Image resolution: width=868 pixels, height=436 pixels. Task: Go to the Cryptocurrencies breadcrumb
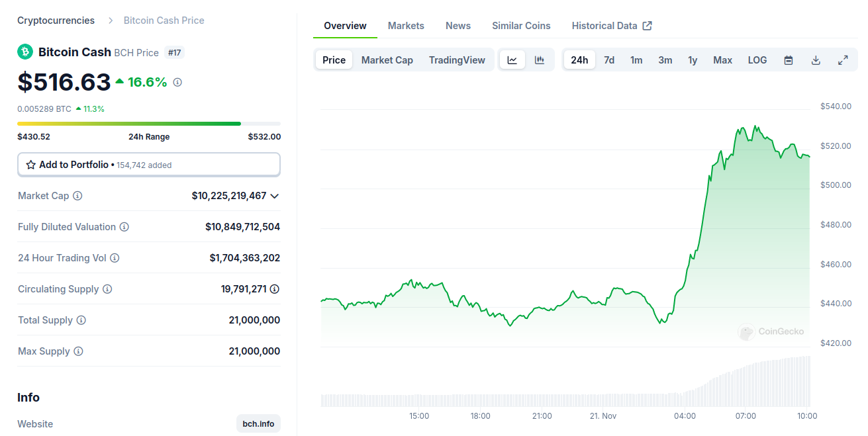point(56,21)
